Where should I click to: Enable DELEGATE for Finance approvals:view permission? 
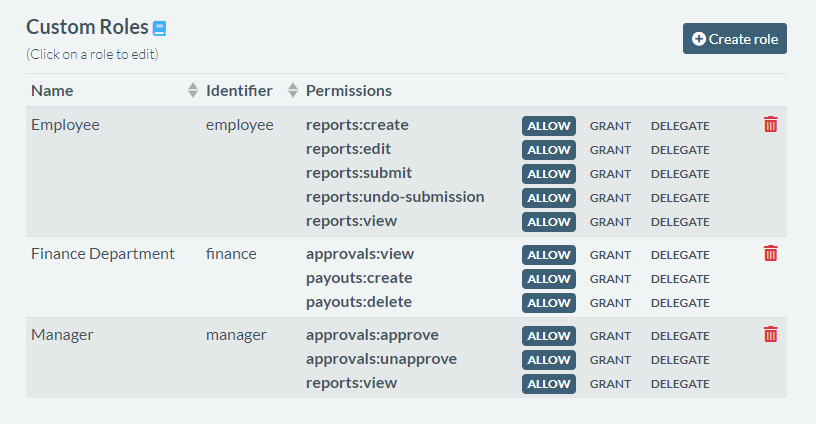680,255
